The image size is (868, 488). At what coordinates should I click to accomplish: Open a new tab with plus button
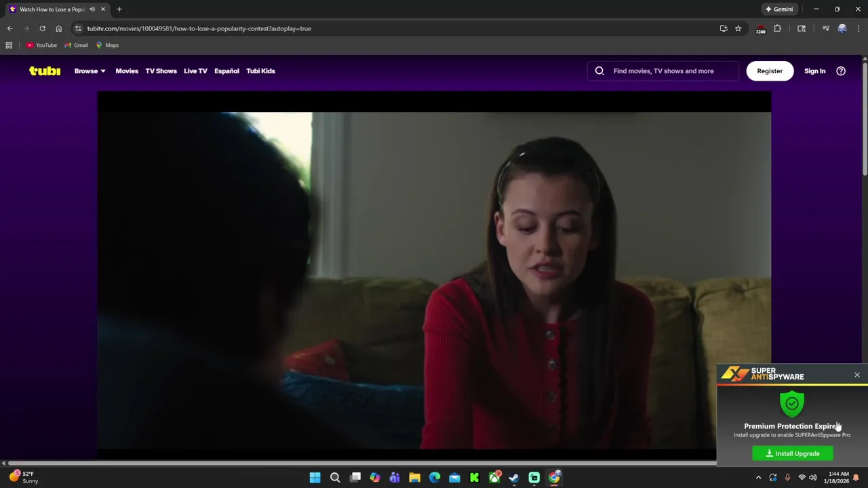[119, 9]
